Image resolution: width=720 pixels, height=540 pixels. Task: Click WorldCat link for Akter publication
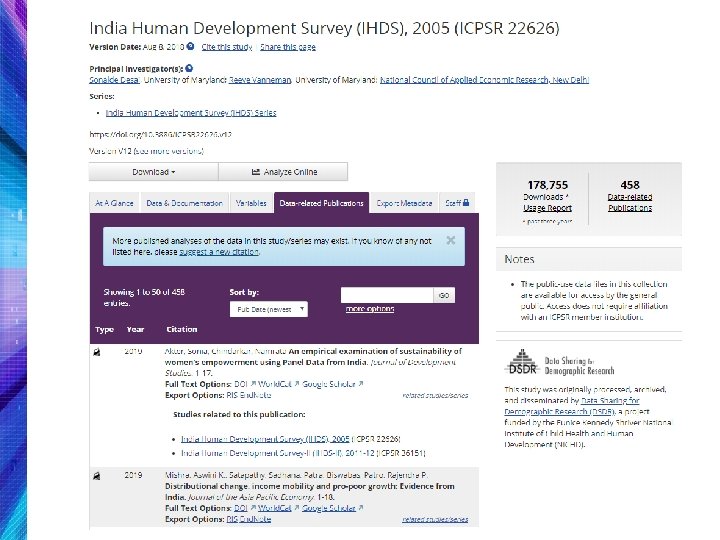coord(275,384)
